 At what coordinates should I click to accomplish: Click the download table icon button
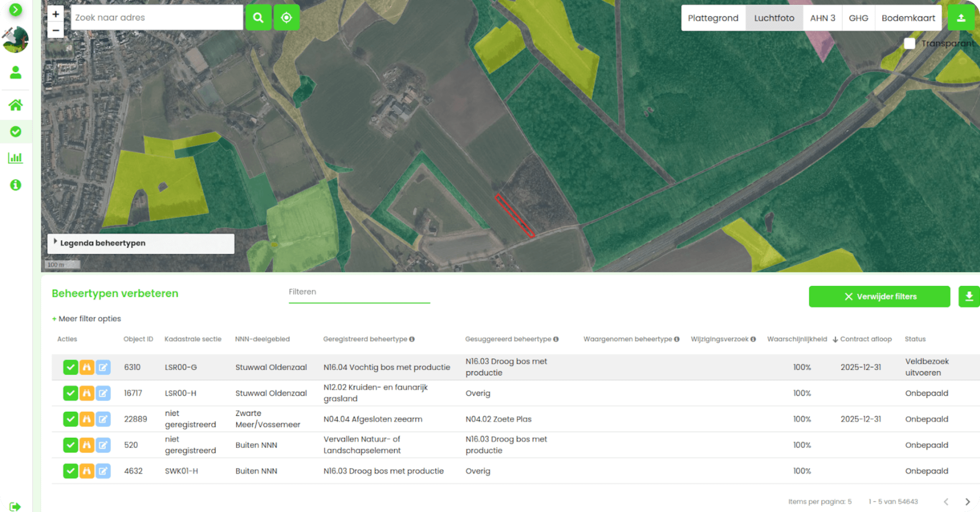tap(969, 297)
